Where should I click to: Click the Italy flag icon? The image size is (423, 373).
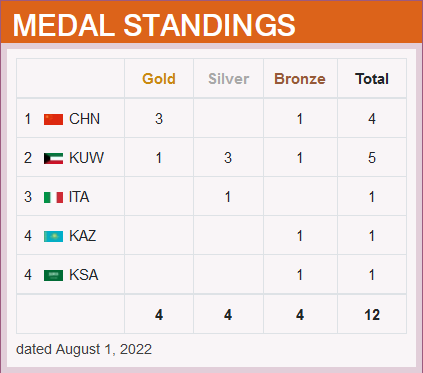[53, 197]
